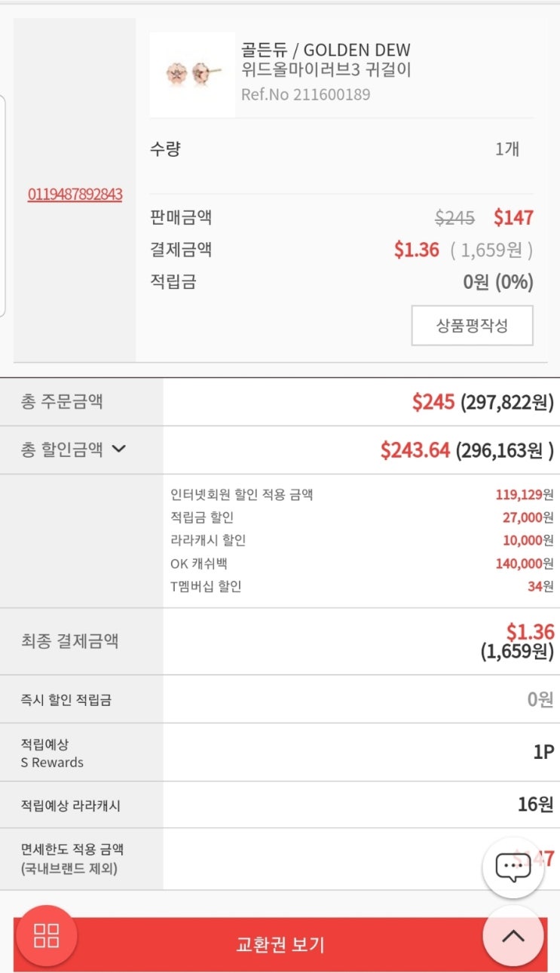The image size is (560, 973).
Task: Tap the scroll-to-top arrow icon
Action: click(513, 936)
